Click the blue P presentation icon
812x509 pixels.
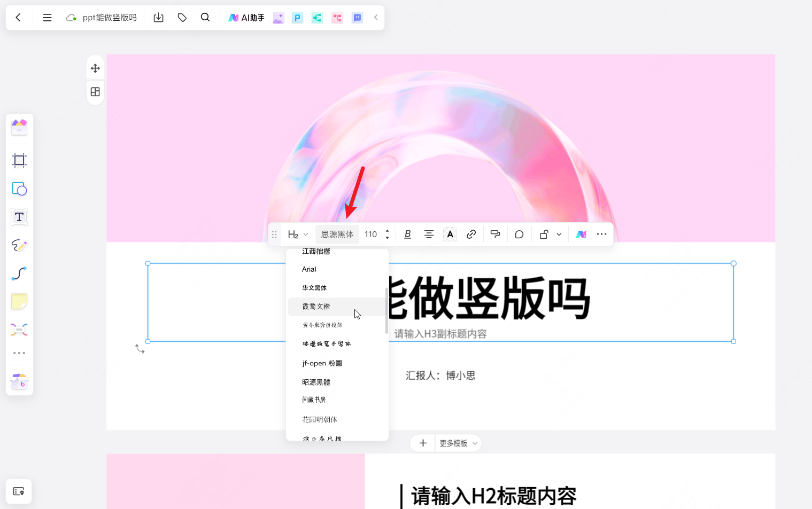coord(297,18)
